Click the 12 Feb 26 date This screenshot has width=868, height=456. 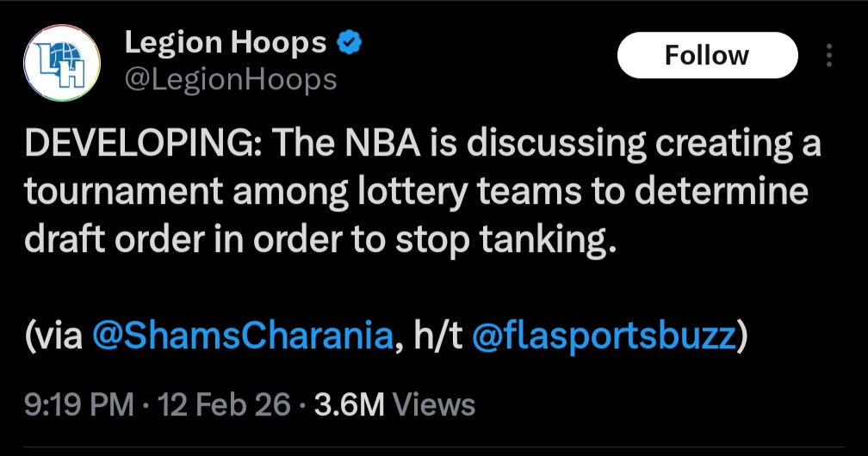tap(221, 404)
